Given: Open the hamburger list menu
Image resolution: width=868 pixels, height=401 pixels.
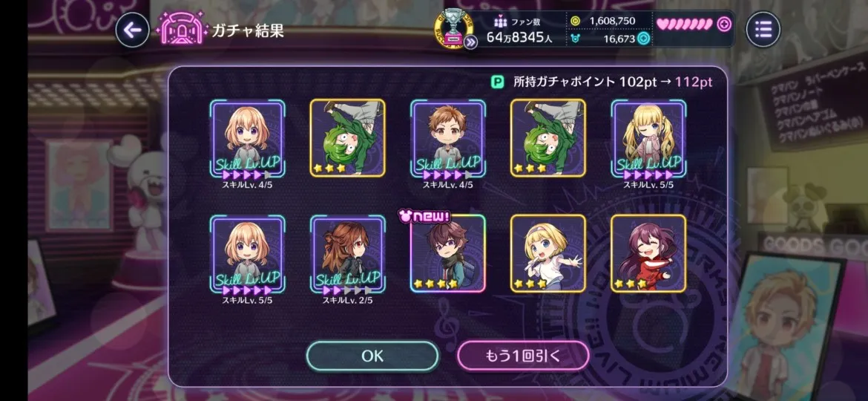Looking at the screenshot, I should (763, 30).
